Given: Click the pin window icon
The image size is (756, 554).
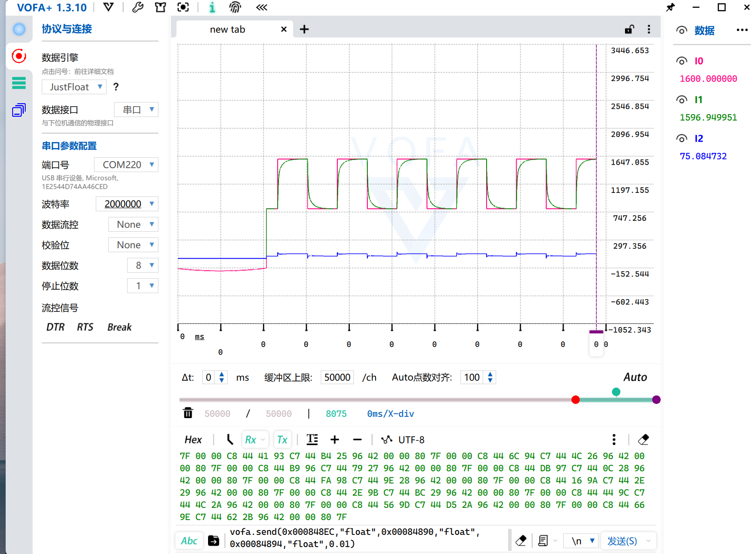Looking at the screenshot, I should coord(671,7).
